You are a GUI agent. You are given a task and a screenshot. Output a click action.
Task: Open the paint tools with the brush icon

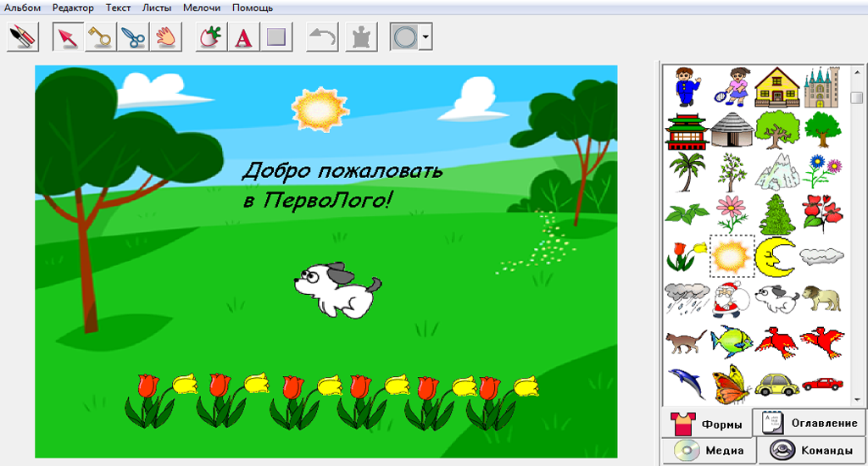point(23,37)
